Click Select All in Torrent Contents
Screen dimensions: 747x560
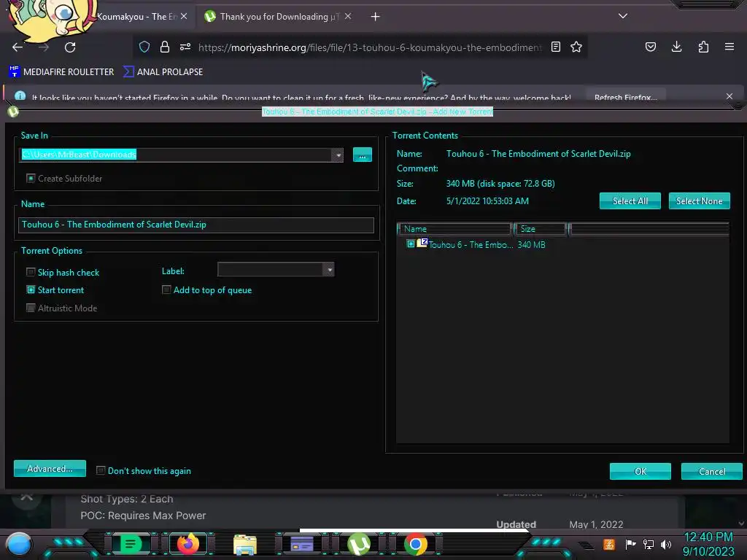pos(630,201)
